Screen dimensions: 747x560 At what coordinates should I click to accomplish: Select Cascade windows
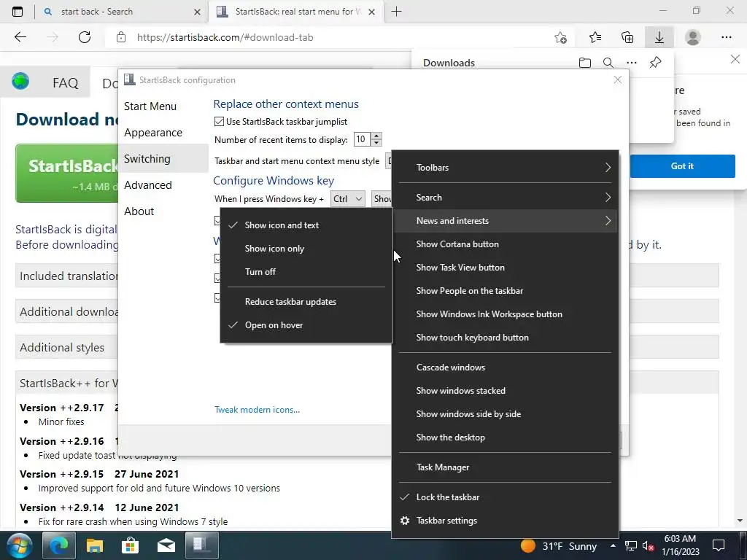(505, 367)
